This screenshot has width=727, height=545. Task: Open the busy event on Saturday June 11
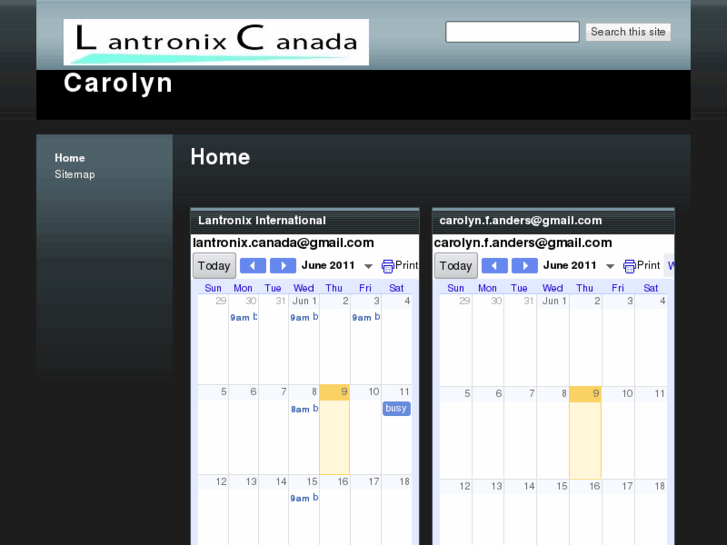[396, 408]
